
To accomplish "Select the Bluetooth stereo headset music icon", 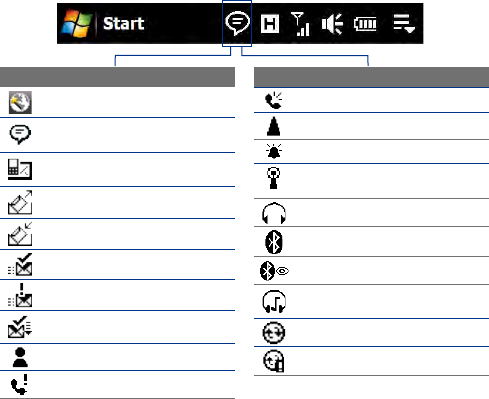I will click(274, 302).
